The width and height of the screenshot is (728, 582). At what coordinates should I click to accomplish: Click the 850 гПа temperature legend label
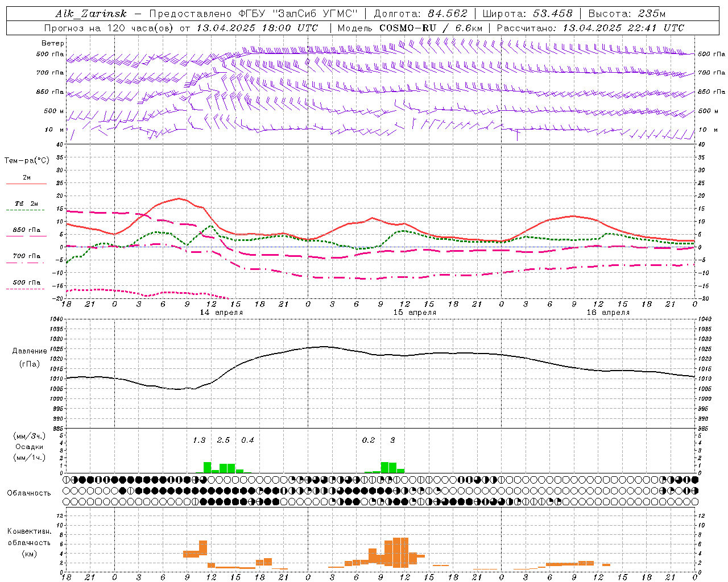click(26, 230)
